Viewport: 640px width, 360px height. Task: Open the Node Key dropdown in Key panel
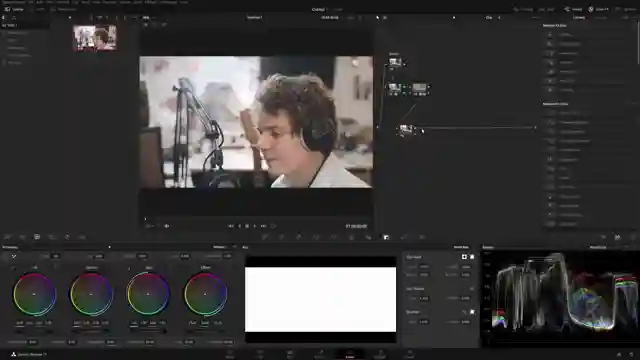click(x=462, y=247)
